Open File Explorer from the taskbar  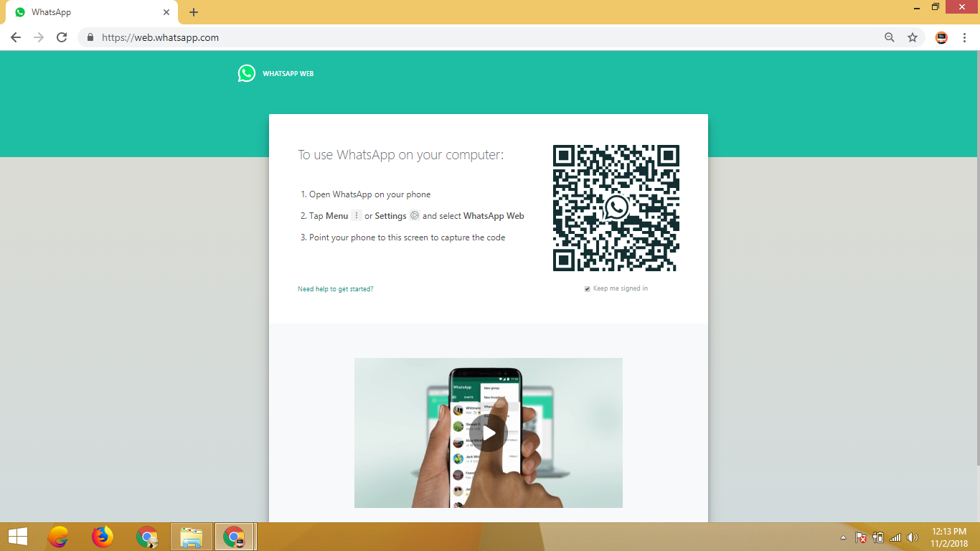pyautogui.click(x=192, y=537)
